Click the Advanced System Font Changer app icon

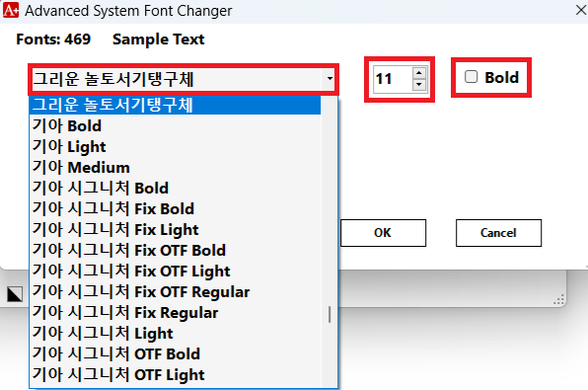tap(11, 10)
